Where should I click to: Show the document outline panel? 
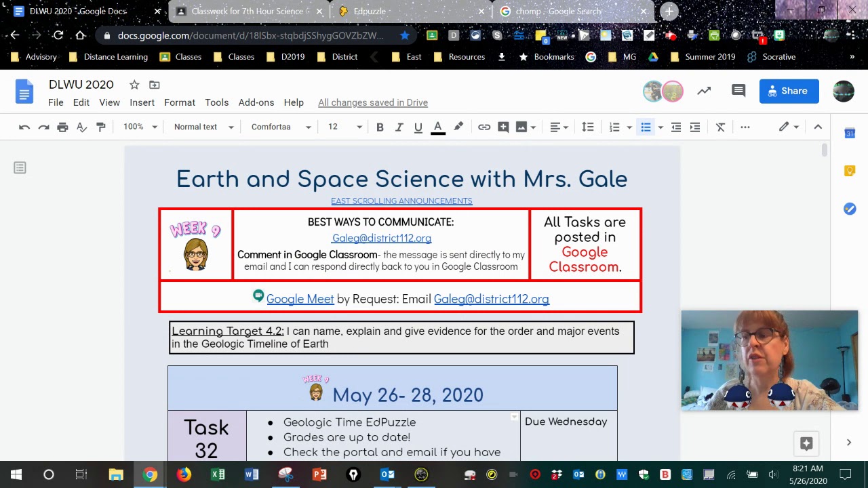(x=20, y=167)
